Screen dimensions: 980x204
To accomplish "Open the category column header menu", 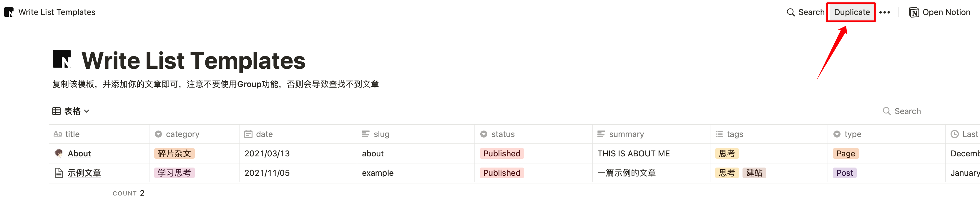I will tap(194, 134).
